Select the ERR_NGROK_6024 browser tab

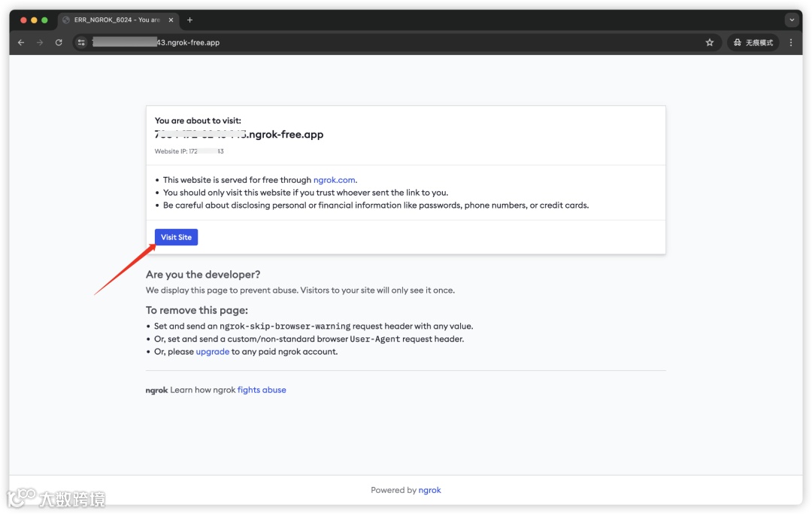click(113, 20)
